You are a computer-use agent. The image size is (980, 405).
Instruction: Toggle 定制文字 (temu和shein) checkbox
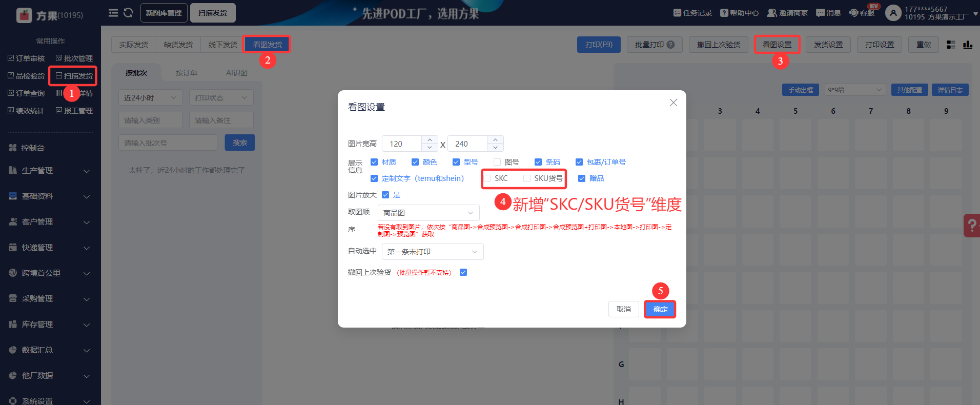(374, 178)
